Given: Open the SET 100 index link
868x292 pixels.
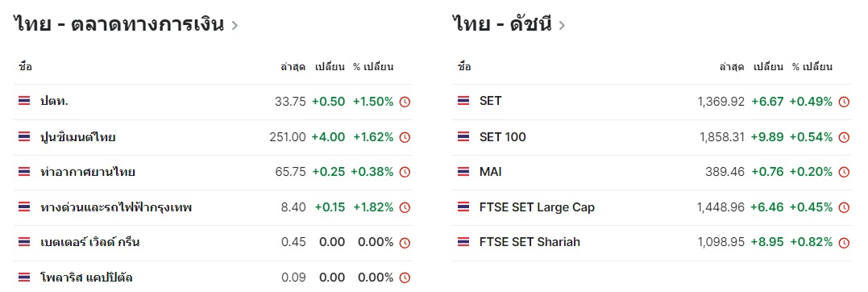Looking at the screenshot, I should click(x=503, y=137).
